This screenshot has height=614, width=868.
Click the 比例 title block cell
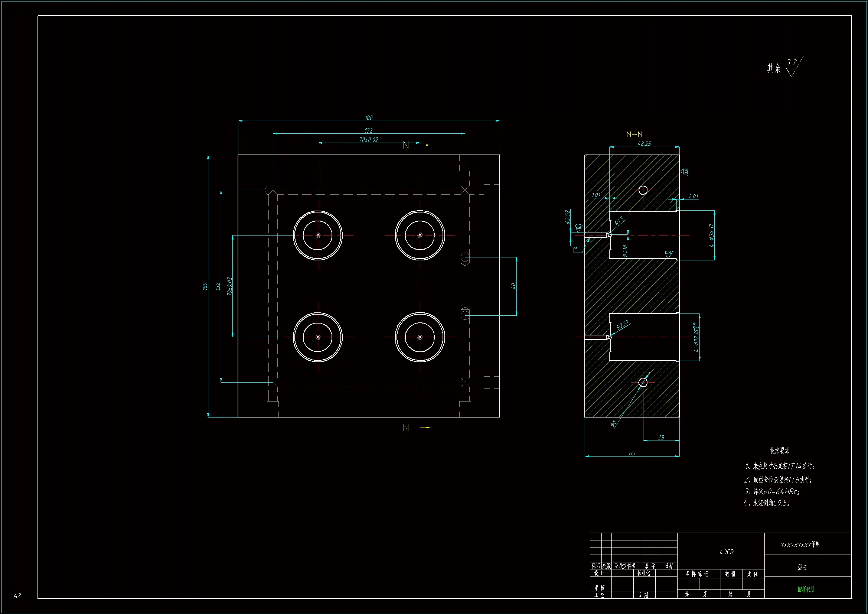click(752, 574)
